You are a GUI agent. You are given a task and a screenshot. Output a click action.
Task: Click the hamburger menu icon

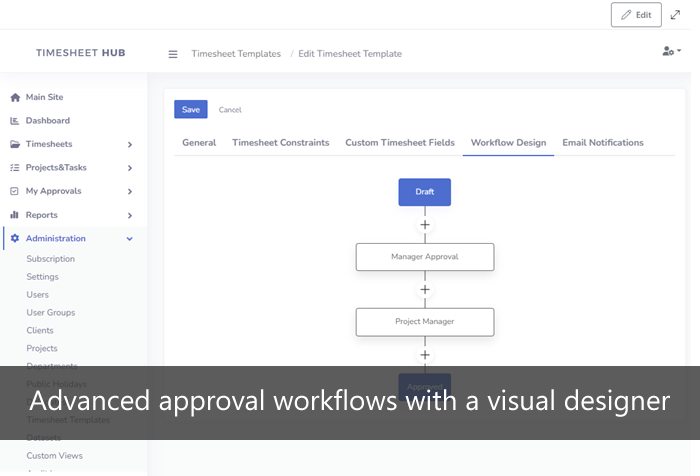173,54
